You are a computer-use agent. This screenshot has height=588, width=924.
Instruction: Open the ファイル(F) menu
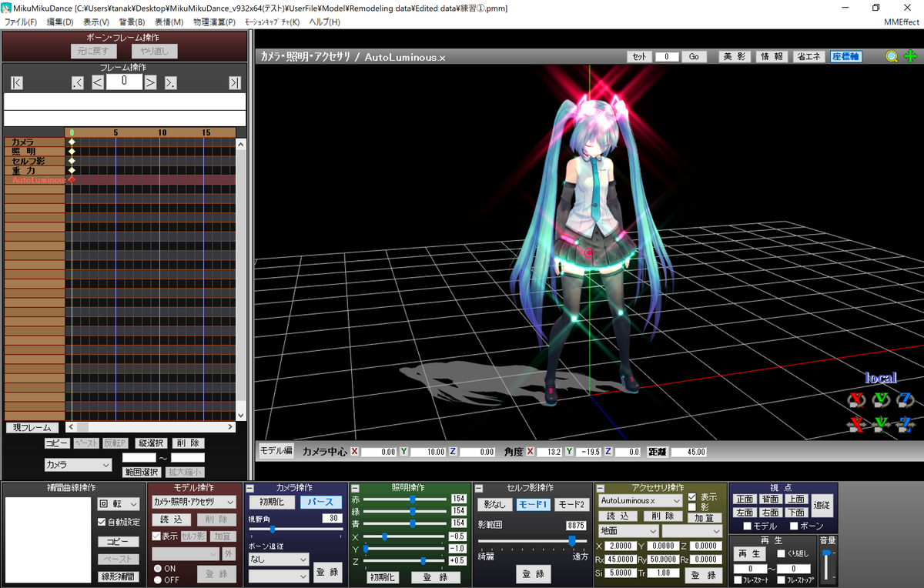point(21,22)
